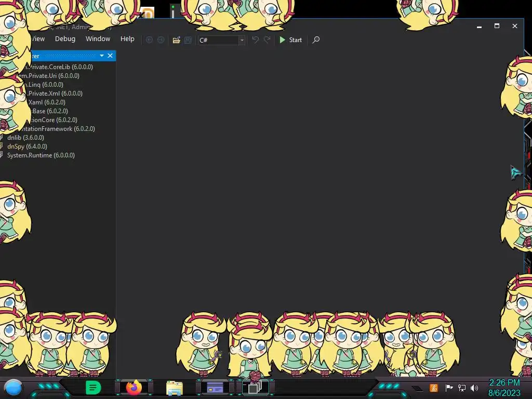This screenshot has width=532, height=399.
Task: Close the Assembly Explorer panel
Action: 110,56
